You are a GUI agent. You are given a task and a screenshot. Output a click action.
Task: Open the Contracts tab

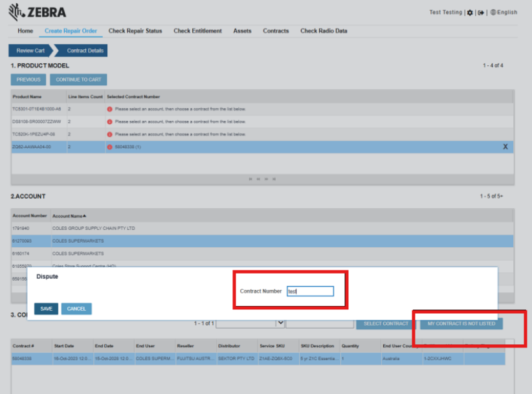click(x=276, y=31)
